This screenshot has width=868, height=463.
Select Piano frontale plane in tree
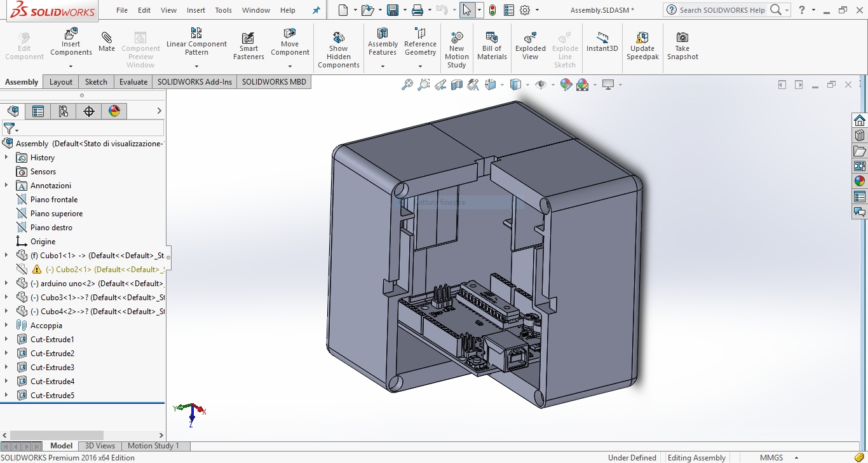(x=54, y=199)
